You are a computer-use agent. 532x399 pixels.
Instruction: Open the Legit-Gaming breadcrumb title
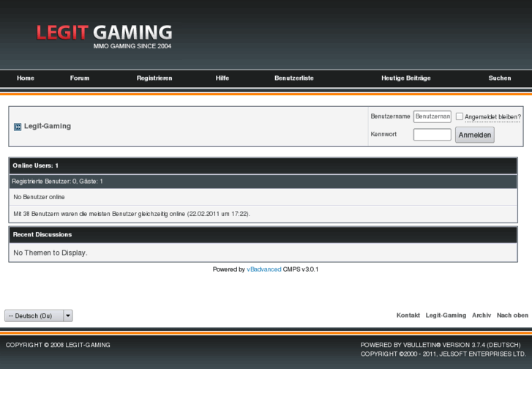click(48, 127)
